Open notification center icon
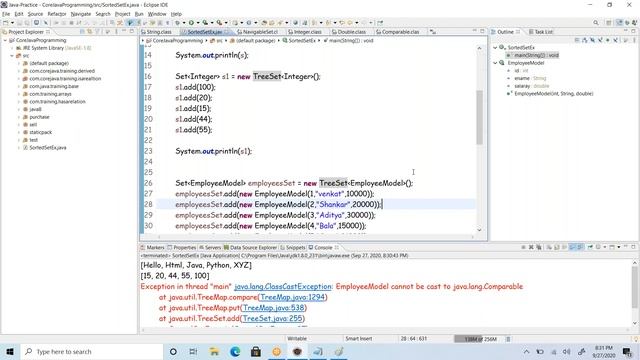The image size is (640, 360). point(627,351)
